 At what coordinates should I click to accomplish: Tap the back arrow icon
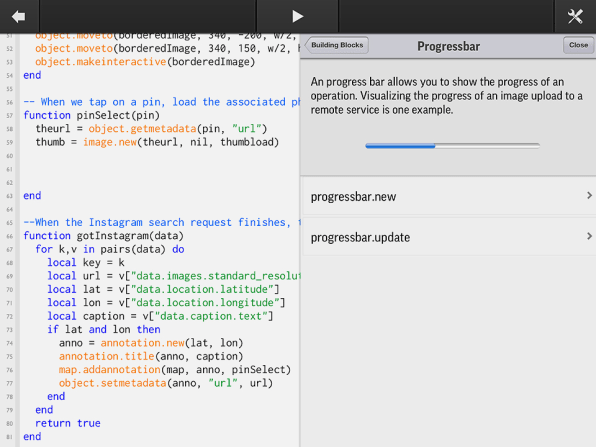19,17
